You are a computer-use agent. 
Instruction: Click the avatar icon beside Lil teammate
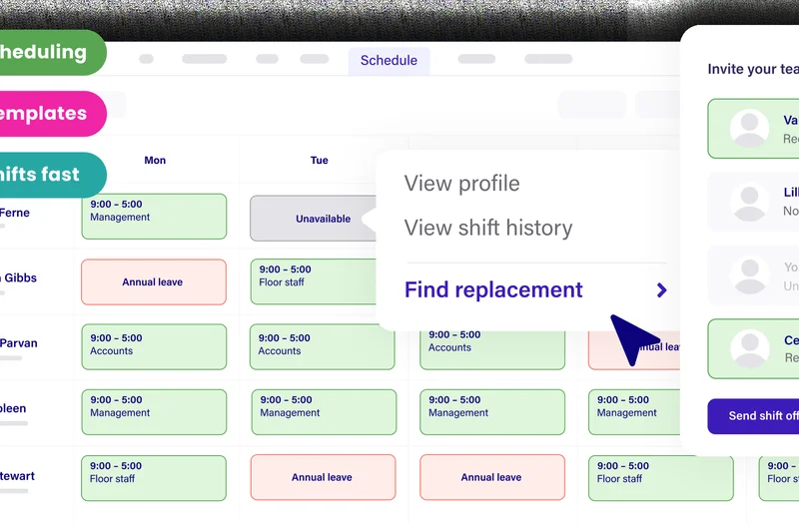coord(749,202)
